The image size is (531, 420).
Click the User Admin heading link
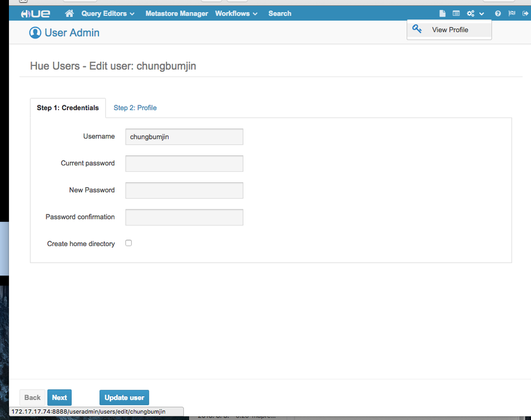72,33
